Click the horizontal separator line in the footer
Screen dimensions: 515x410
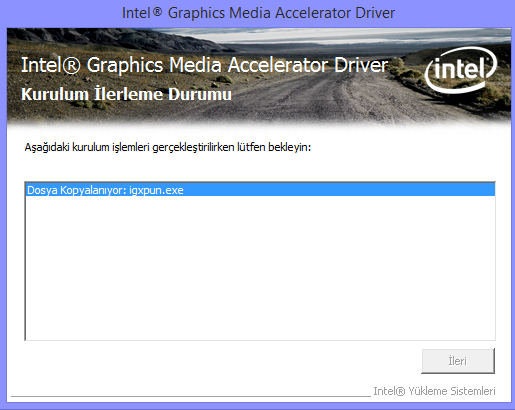point(191,396)
